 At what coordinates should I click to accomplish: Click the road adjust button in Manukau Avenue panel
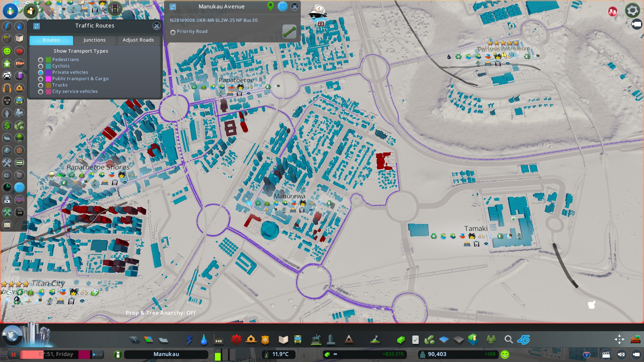[289, 32]
